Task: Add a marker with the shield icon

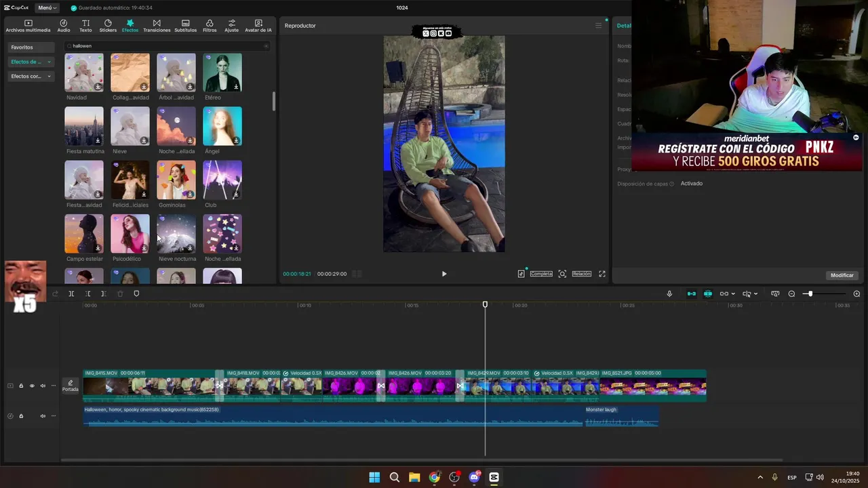Action: click(136, 293)
